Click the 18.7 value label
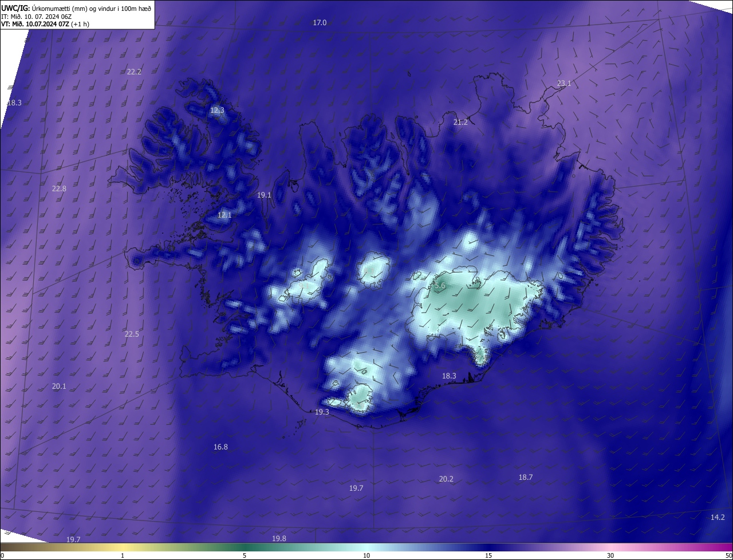The width and height of the screenshot is (733, 560). click(526, 478)
